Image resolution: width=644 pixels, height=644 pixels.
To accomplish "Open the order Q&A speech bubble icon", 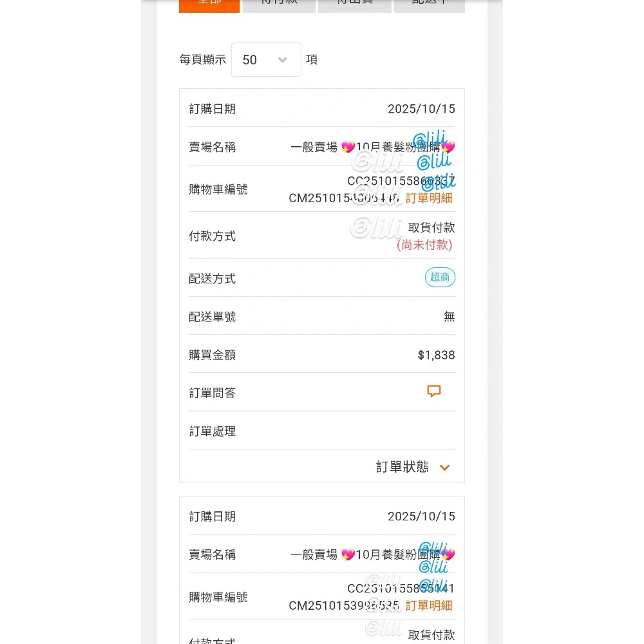I will coord(434,392).
